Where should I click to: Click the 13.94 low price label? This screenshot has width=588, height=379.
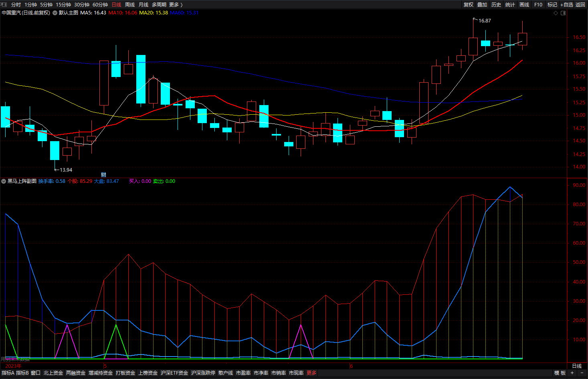(66, 170)
